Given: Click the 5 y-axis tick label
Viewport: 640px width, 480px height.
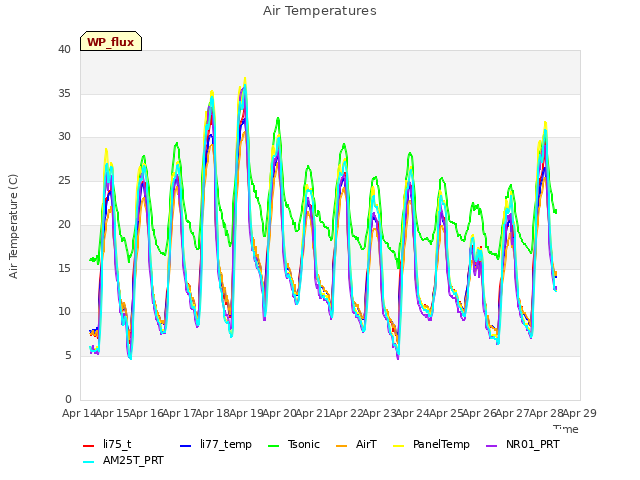Looking at the screenshot, I should pyautogui.click(x=68, y=356).
